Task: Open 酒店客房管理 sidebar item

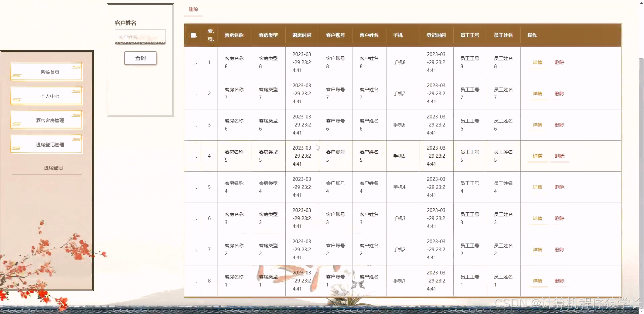Action: tap(46, 120)
